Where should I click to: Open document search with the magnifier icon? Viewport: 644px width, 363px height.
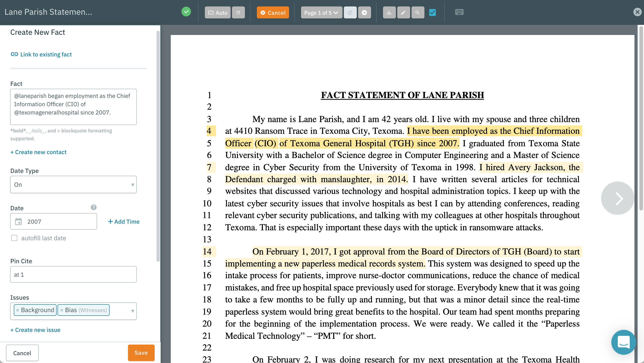tap(418, 12)
